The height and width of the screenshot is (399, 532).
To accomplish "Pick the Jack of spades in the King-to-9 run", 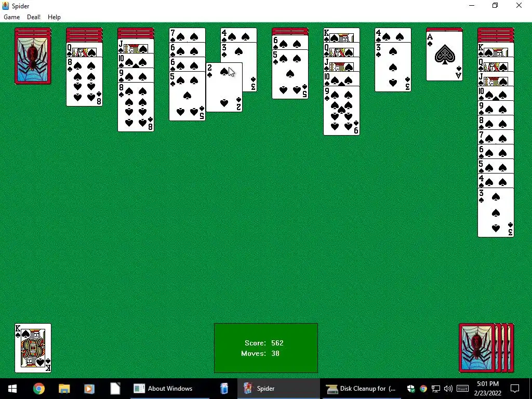I will click(341, 64).
